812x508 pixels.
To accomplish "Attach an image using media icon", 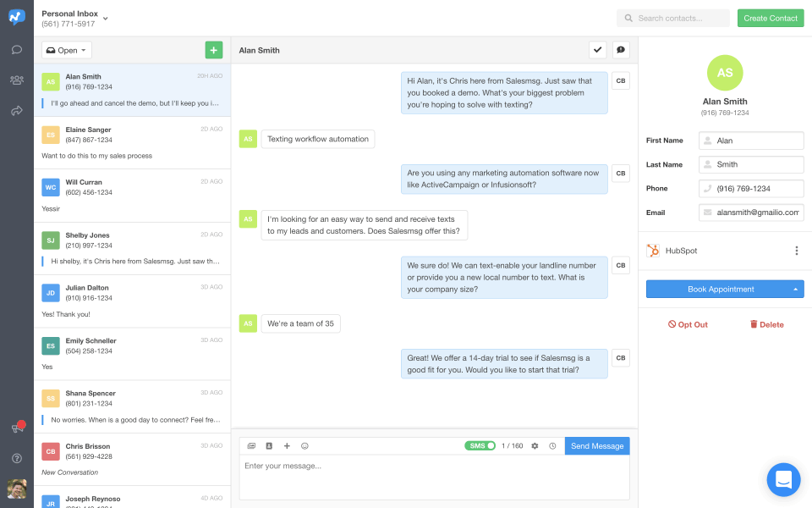I will 251,446.
